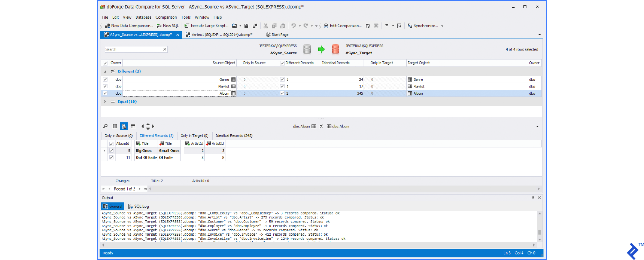Image resolution: width=644 pixels, height=260 pixels.
Task: Click the Filter funnel icon
Action: pos(387,26)
